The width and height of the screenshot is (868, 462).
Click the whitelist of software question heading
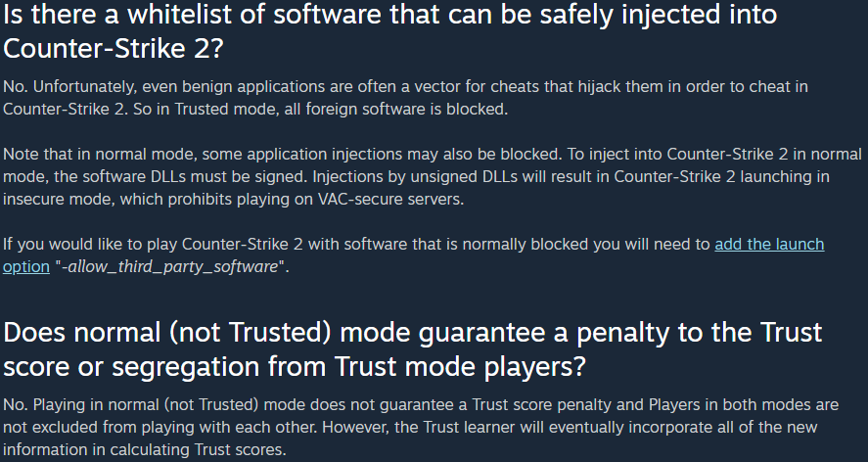tap(390, 30)
